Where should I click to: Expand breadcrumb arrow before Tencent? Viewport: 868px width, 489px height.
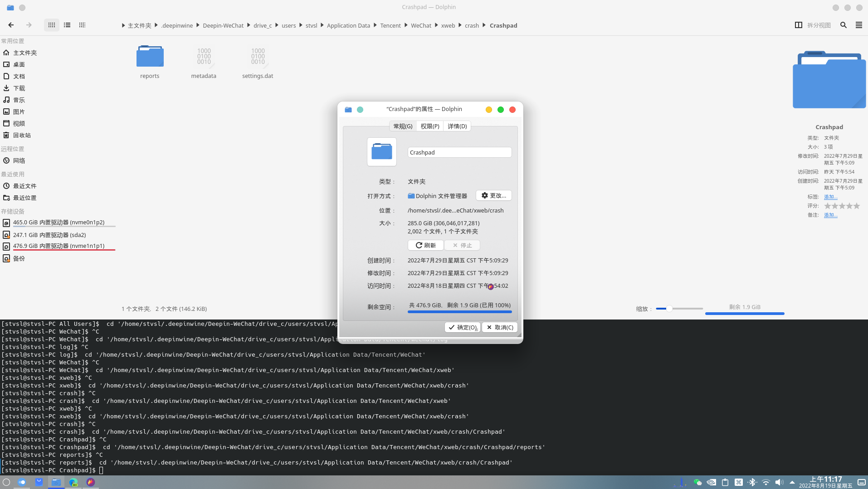pyautogui.click(x=375, y=25)
